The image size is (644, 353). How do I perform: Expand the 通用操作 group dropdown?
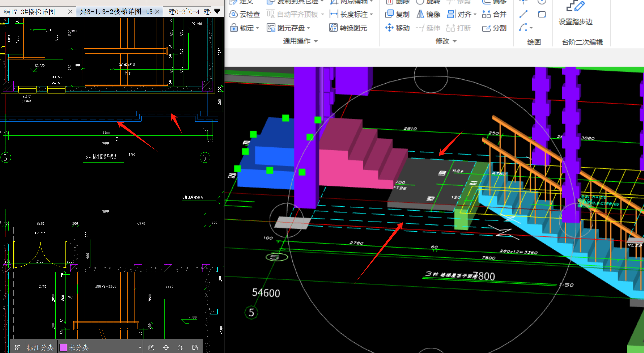[316, 41]
